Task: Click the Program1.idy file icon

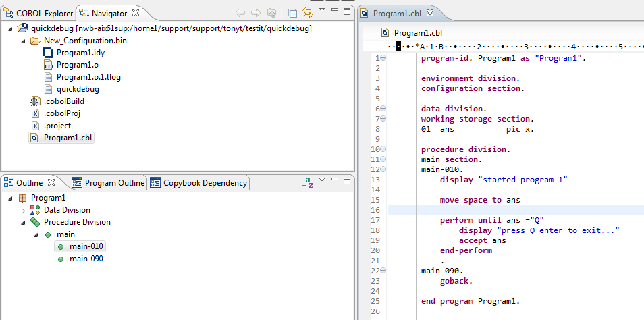Action: (x=49, y=53)
